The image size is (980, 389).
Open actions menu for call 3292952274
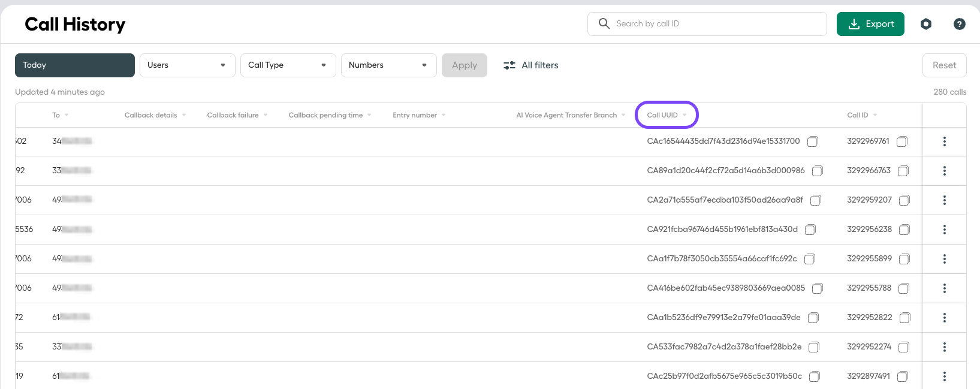[x=945, y=347]
